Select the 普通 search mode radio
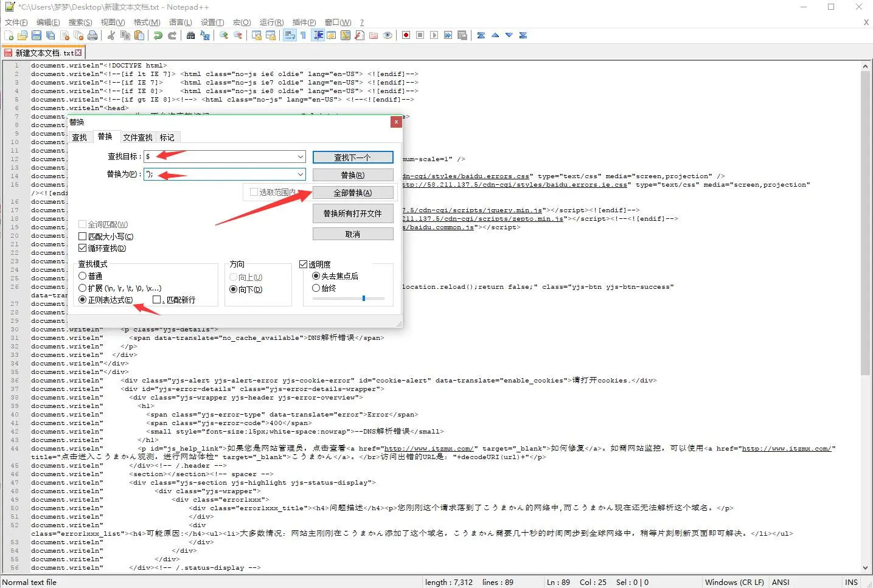 pos(82,276)
